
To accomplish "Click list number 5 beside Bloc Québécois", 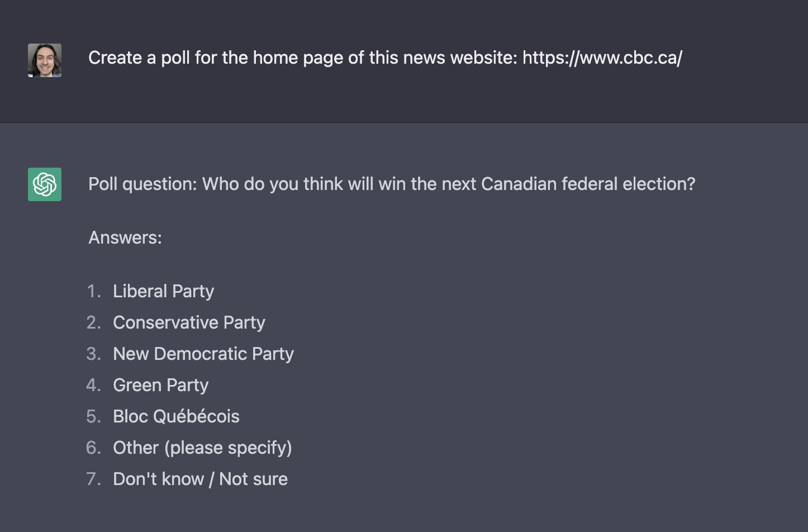I will (x=94, y=416).
